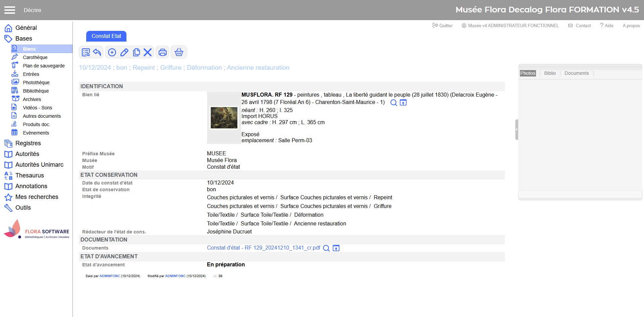Delete record using the X icon

tap(148, 52)
